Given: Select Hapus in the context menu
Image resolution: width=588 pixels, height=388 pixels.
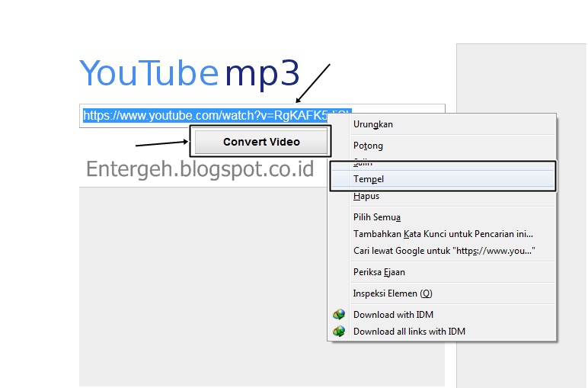Looking at the screenshot, I should pos(442,196).
